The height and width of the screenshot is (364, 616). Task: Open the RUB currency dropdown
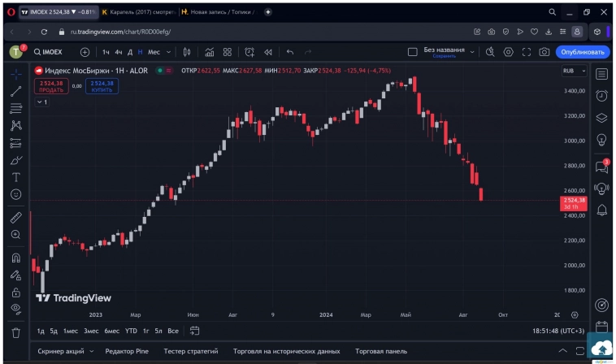click(x=574, y=71)
